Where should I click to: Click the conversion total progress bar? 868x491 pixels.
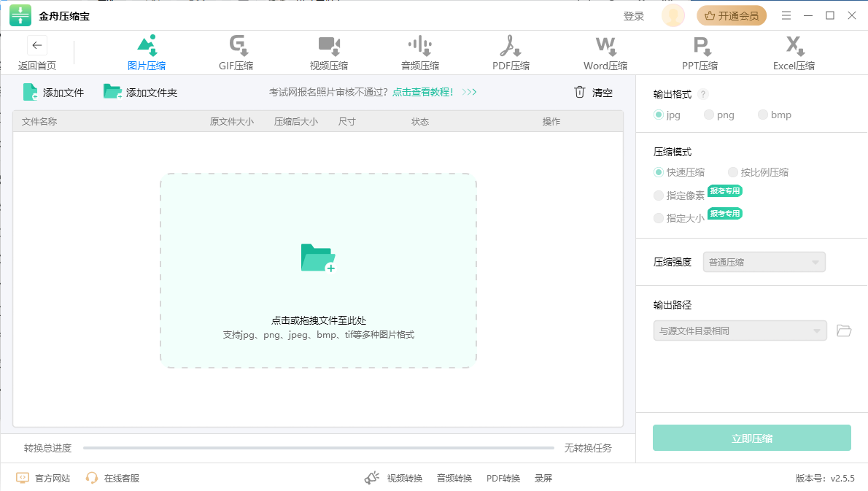pos(318,448)
